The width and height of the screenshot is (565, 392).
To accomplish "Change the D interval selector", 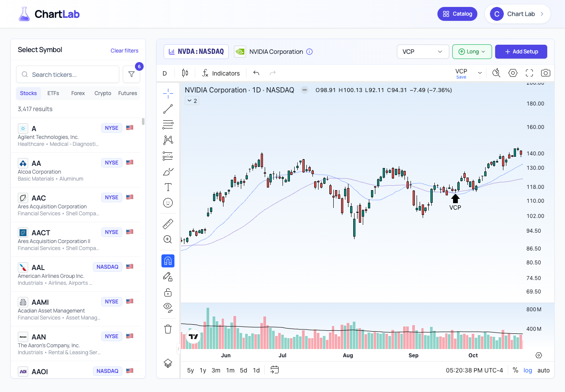I will click(165, 73).
